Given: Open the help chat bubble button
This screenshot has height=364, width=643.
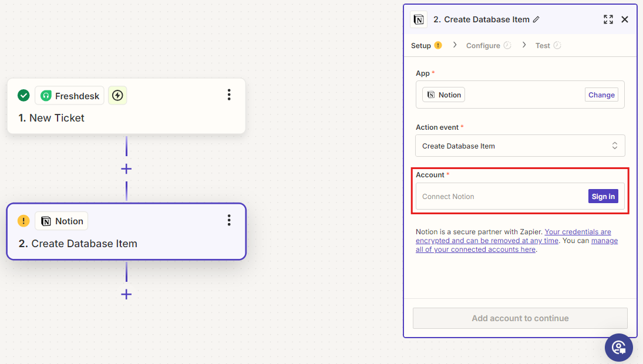Looking at the screenshot, I should tap(619, 348).
